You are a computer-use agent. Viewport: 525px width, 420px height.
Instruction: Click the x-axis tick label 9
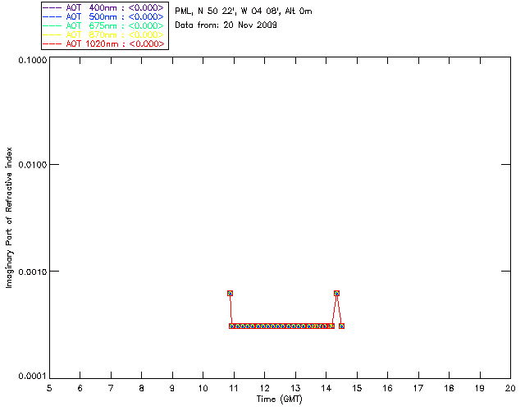[172, 388]
